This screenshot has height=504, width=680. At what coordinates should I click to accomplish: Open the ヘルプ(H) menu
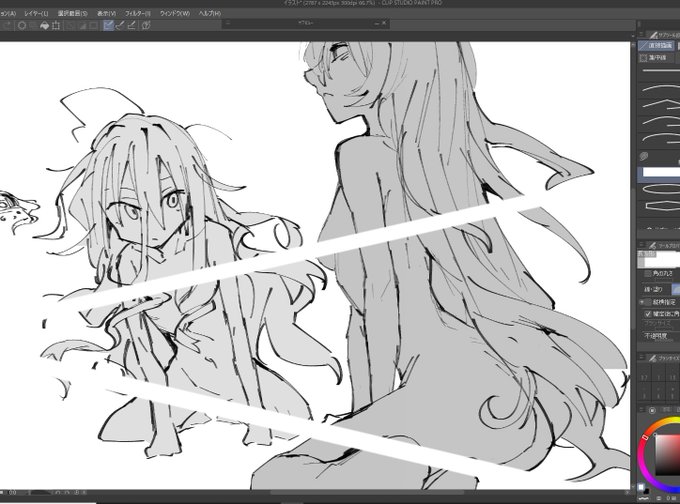coord(210,13)
